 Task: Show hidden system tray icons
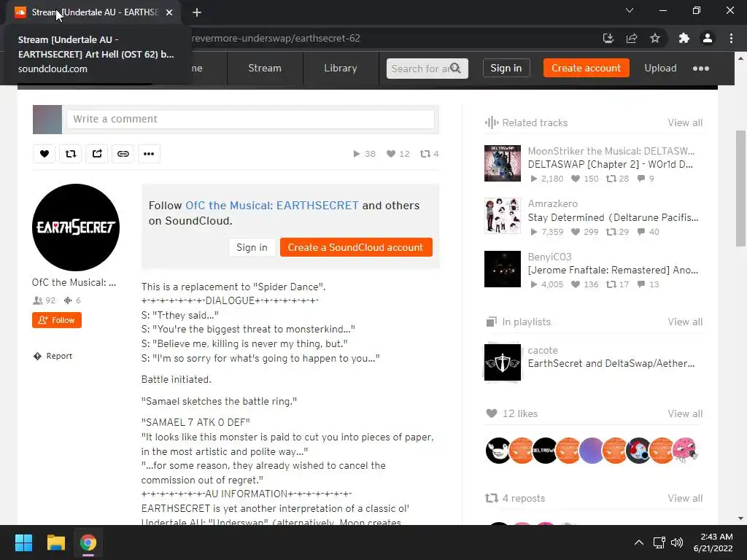point(639,542)
